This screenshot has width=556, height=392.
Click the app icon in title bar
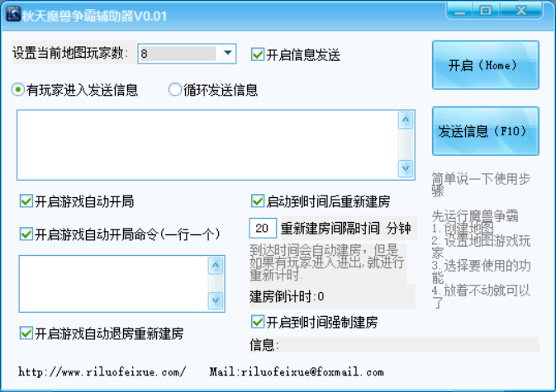tap(13, 14)
